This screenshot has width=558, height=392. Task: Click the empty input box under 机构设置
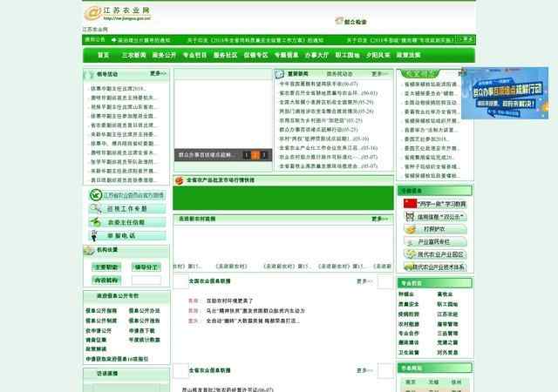tap(146, 280)
